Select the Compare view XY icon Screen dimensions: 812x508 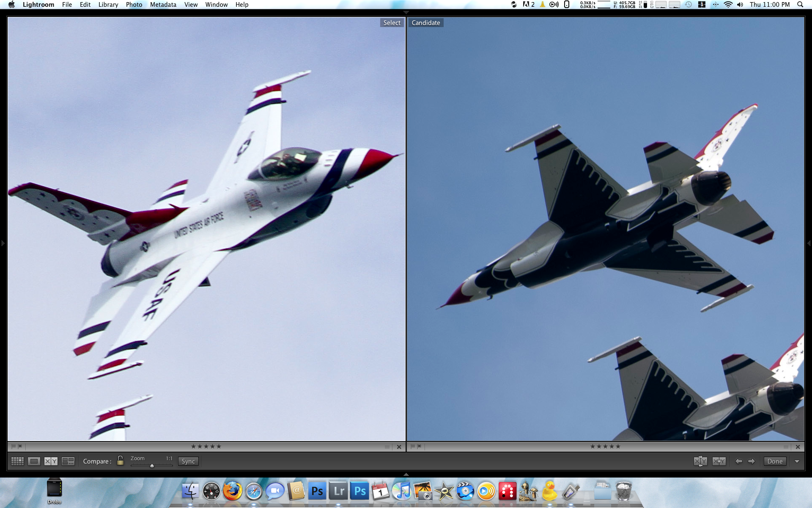point(51,461)
